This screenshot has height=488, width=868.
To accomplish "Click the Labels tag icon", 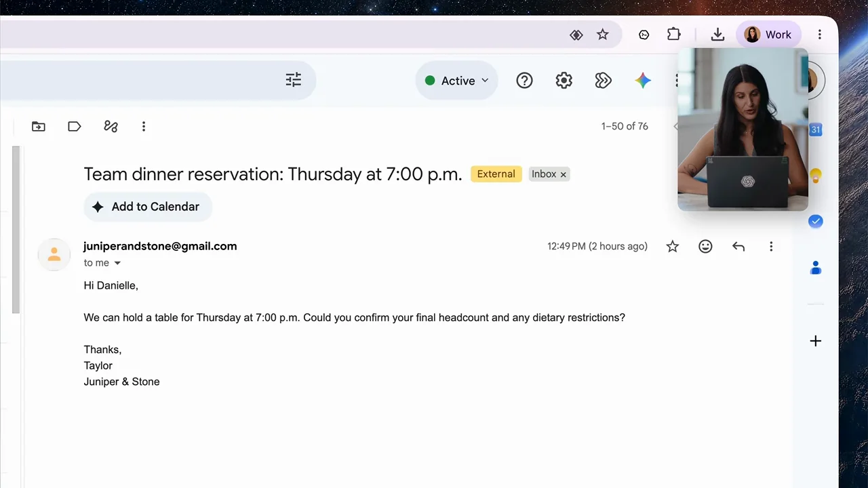I will [75, 126].
